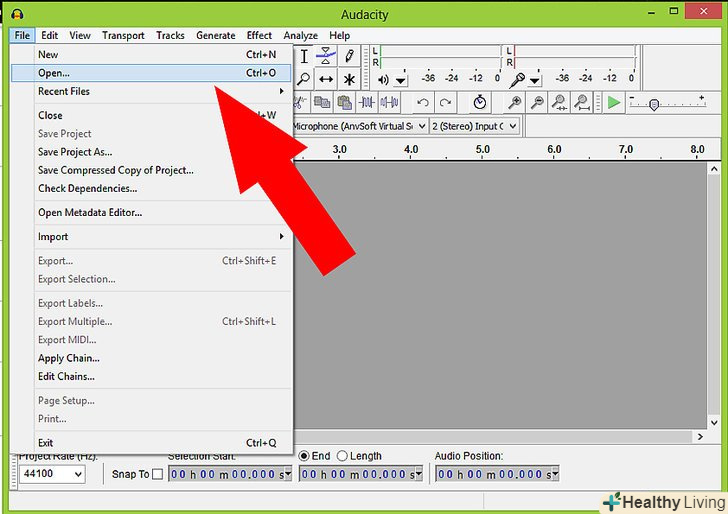Image resolution: width=728 pixels, height=514 pixels.
Task: Select the Length radio button
Action: pos(342,456)
